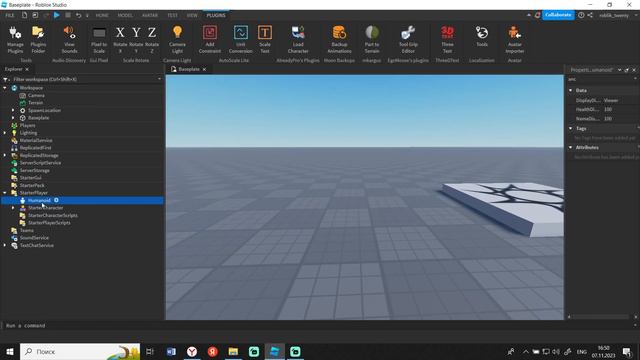Select StarterGui in the Explorer
This screenshot has width=640, height=360.
coord(30,178)
